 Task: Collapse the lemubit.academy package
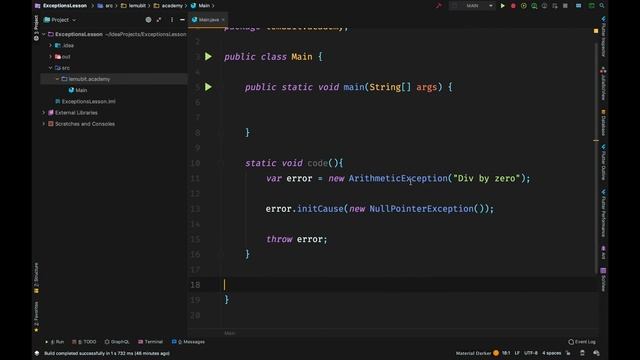coord(57,79)
